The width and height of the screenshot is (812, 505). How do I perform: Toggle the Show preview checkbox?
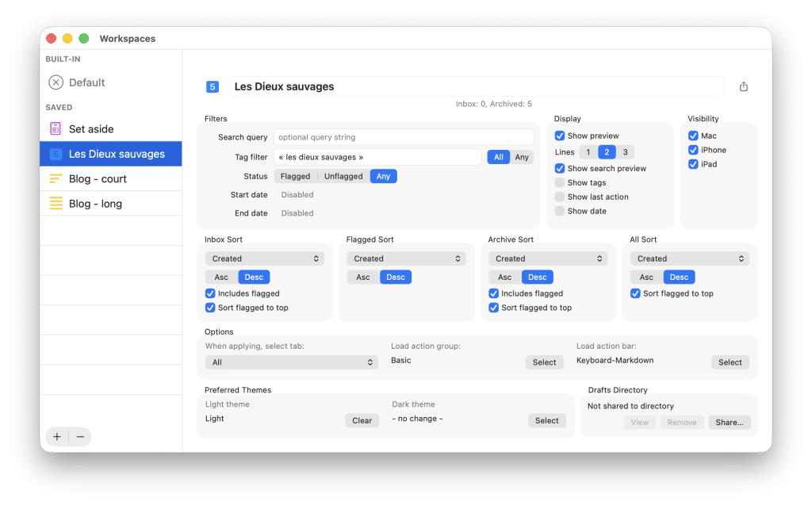coord(560,136)
